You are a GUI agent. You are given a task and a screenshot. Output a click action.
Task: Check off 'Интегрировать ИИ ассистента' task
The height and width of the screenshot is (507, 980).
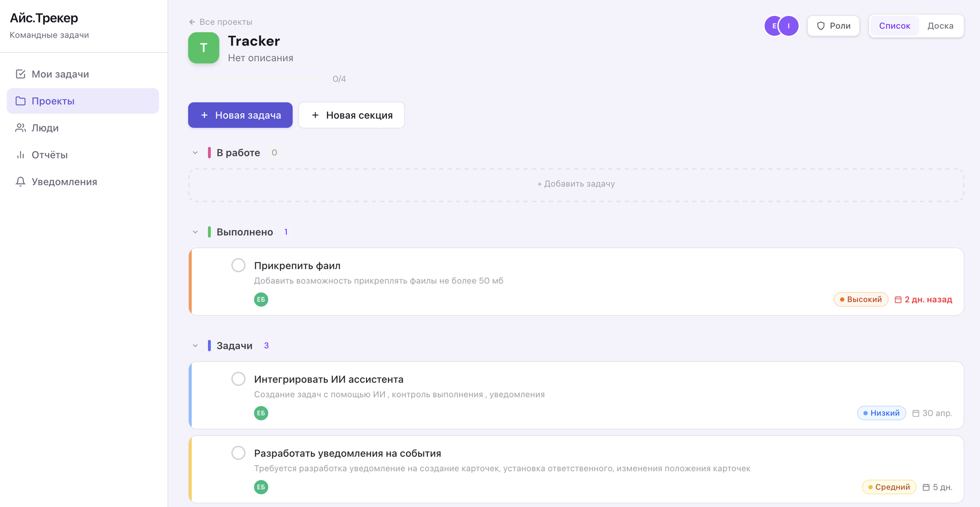click(238, 379)
